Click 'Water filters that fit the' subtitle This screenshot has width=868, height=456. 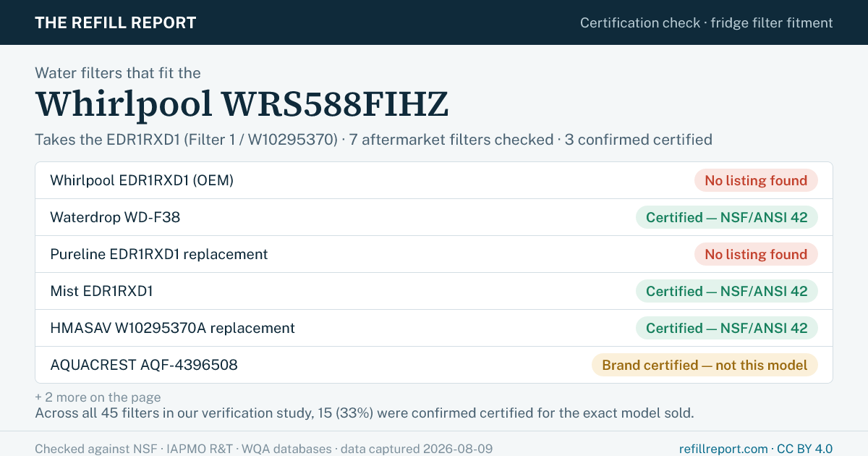[118, 72]
